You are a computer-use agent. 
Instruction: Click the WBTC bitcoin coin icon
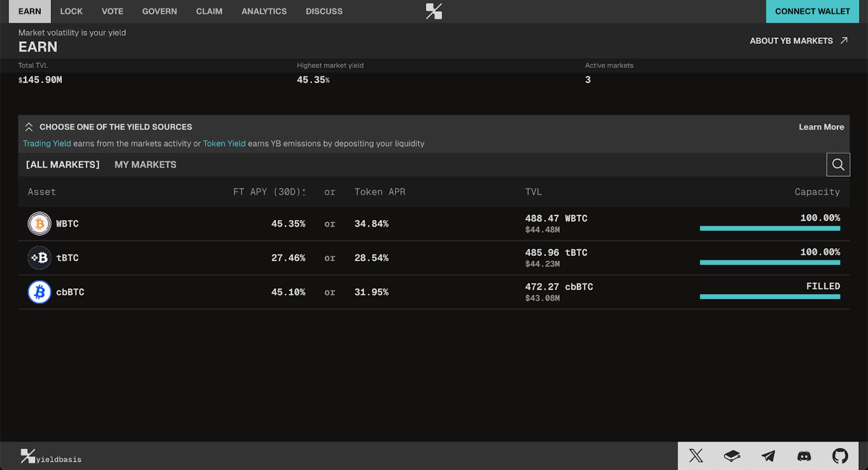point(40,223)
